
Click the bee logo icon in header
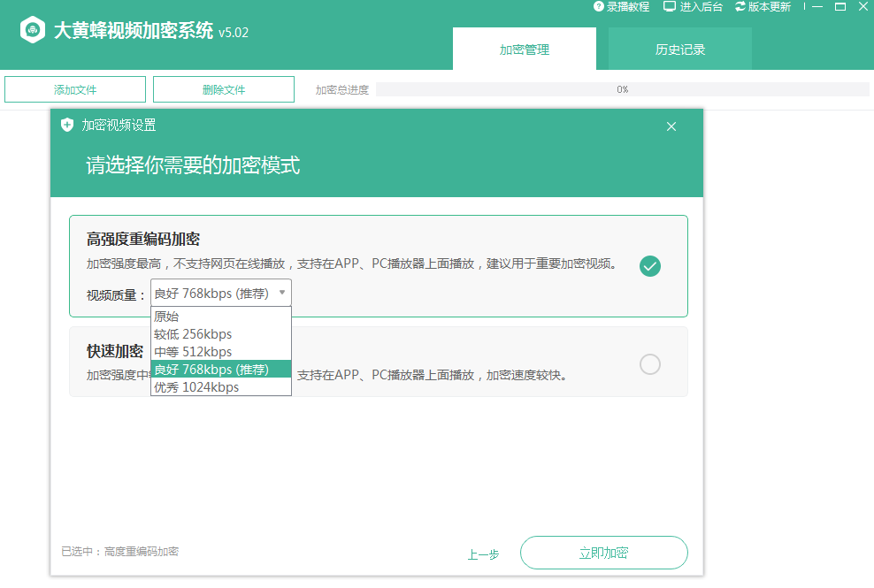(34, 31)
